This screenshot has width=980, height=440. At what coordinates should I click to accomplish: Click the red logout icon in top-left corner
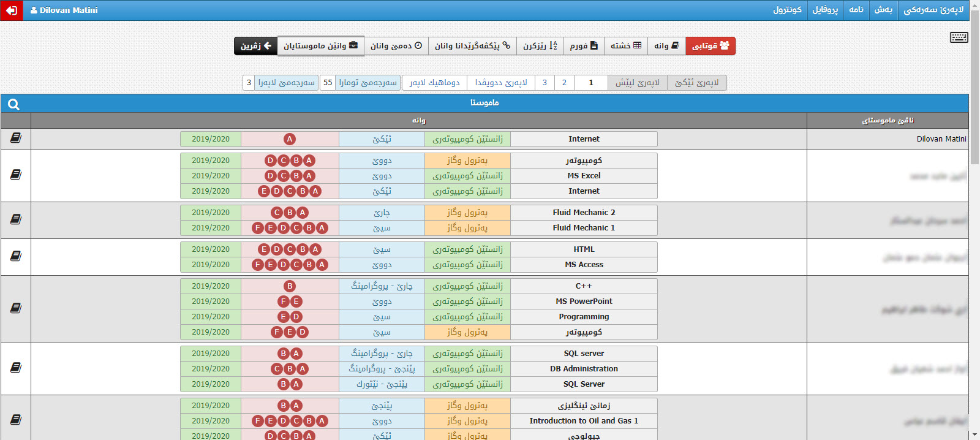(x=11, y=10)
